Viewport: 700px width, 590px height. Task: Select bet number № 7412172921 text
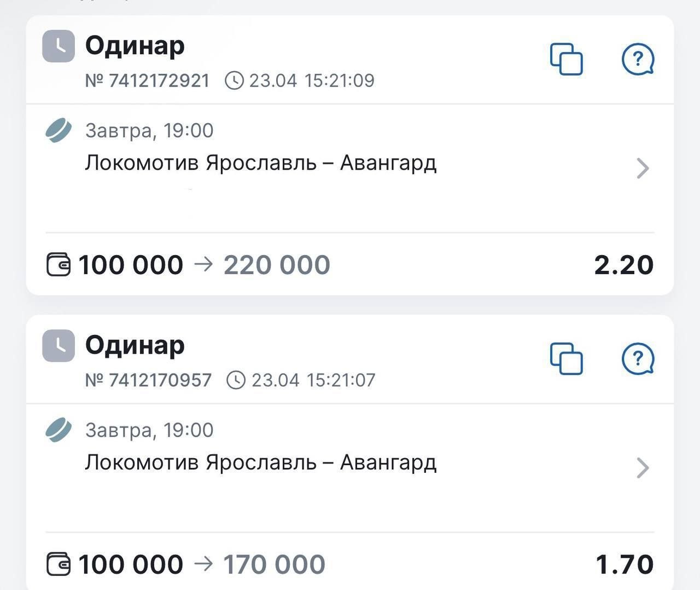(148, 81)
